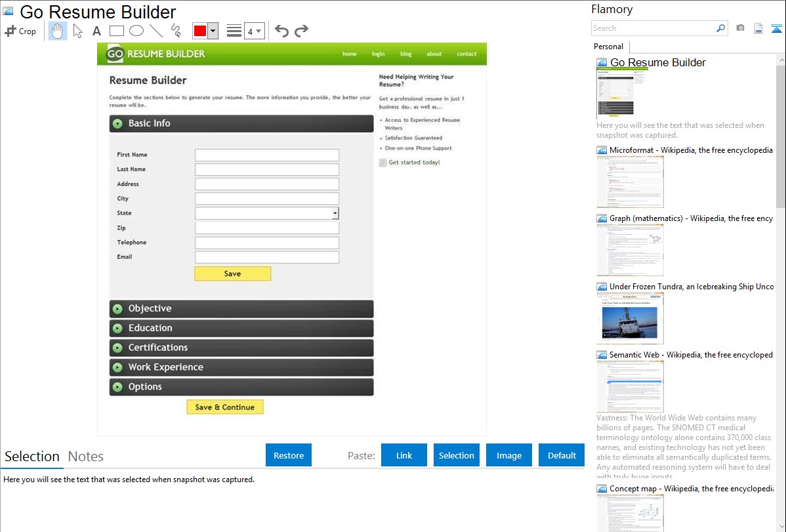786x532 pixels.
Task: Click the First Name input field
Action: (266, 155)
